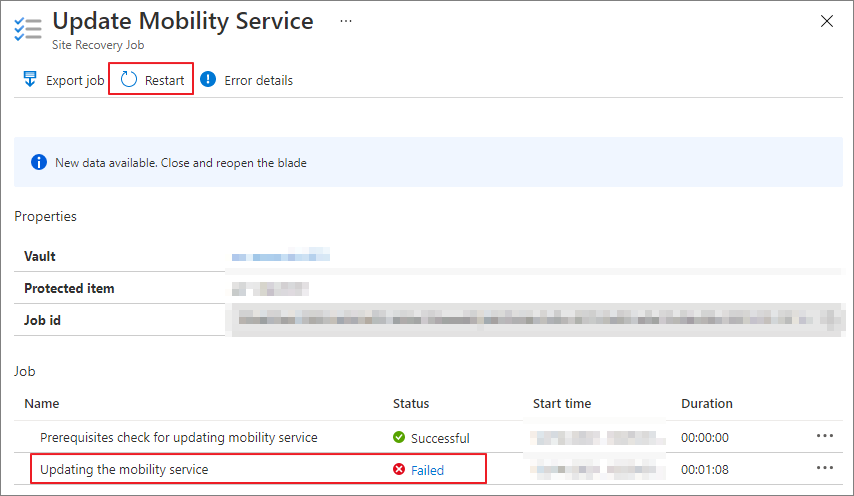
Task: Select 'Updating the mobility service' row name
Action: pos(124,469)
